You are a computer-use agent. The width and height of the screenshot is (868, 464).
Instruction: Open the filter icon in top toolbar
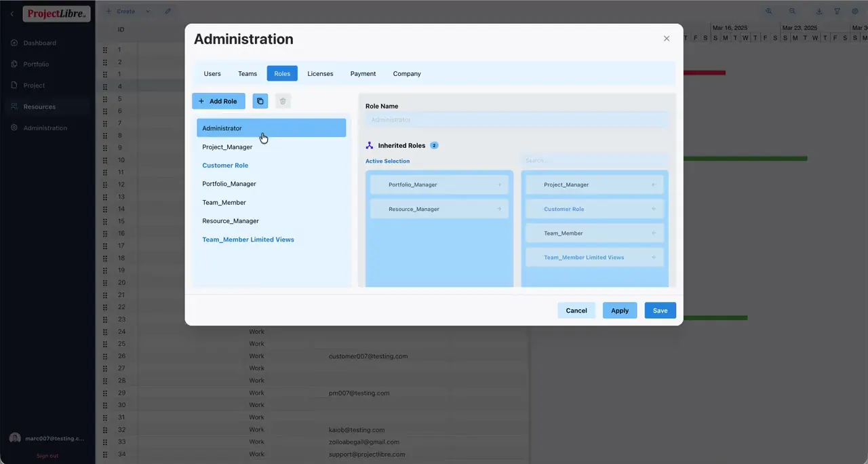(837, 11)
